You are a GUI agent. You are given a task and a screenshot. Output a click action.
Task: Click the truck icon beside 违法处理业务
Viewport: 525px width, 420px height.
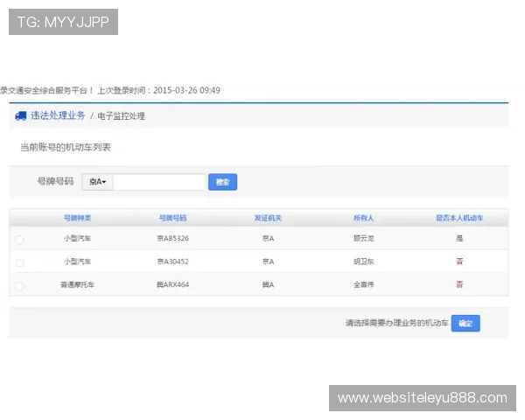coord(21,115)
